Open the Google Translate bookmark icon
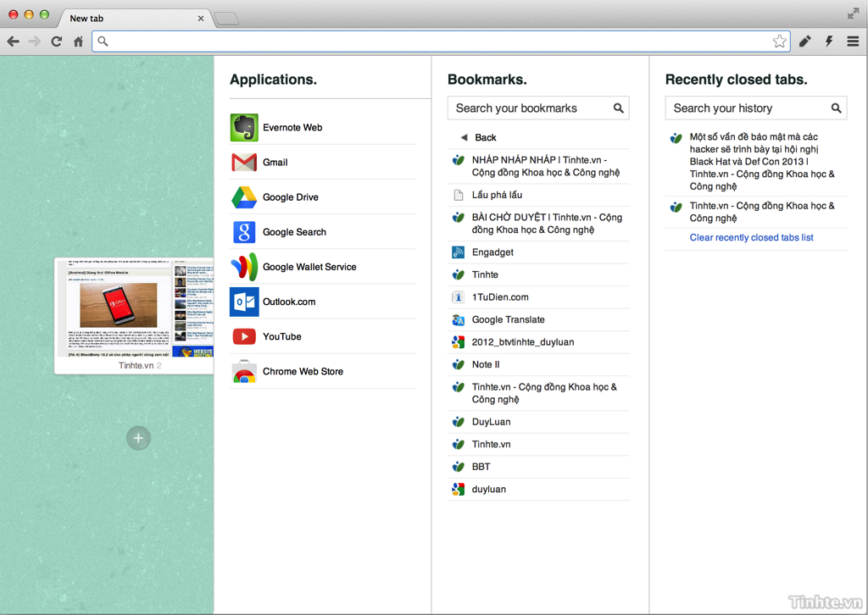The width and height of the screenshot is (868, 615). tap(458, 320)
